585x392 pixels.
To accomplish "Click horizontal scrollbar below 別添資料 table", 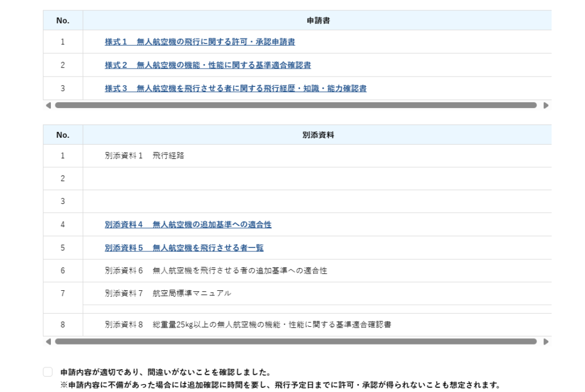I will click(296, 342).
